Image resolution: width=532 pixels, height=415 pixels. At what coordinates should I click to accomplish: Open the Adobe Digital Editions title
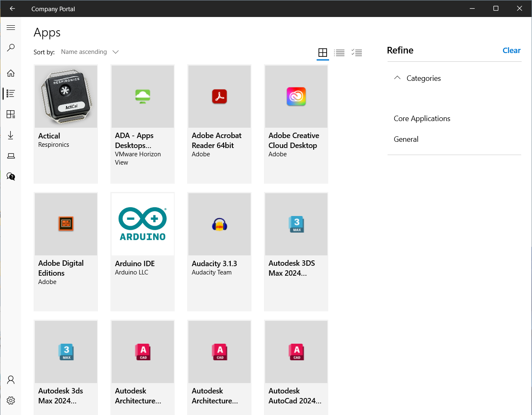[61, 268]
